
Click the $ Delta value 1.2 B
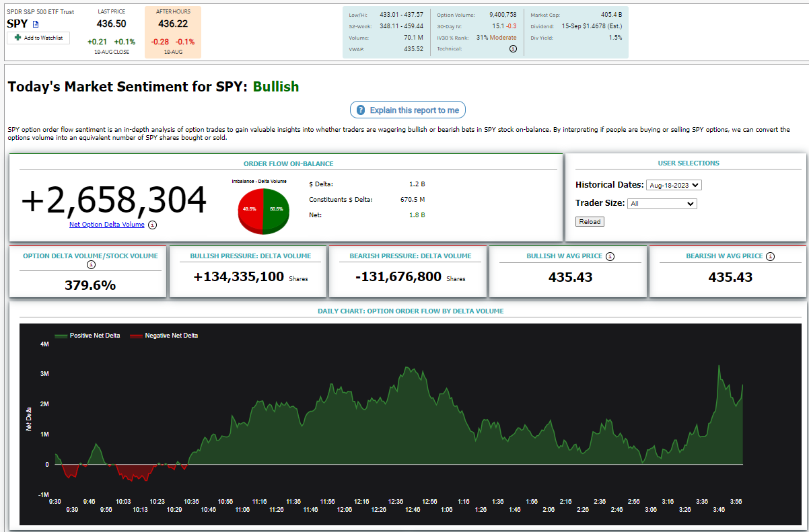click(417, 184)
